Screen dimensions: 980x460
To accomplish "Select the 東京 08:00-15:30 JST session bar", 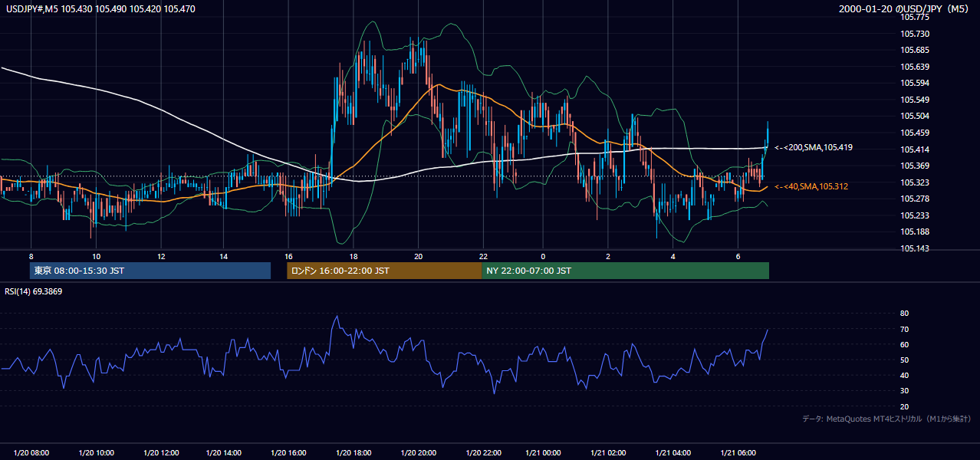I will click(x=150, y=271).
